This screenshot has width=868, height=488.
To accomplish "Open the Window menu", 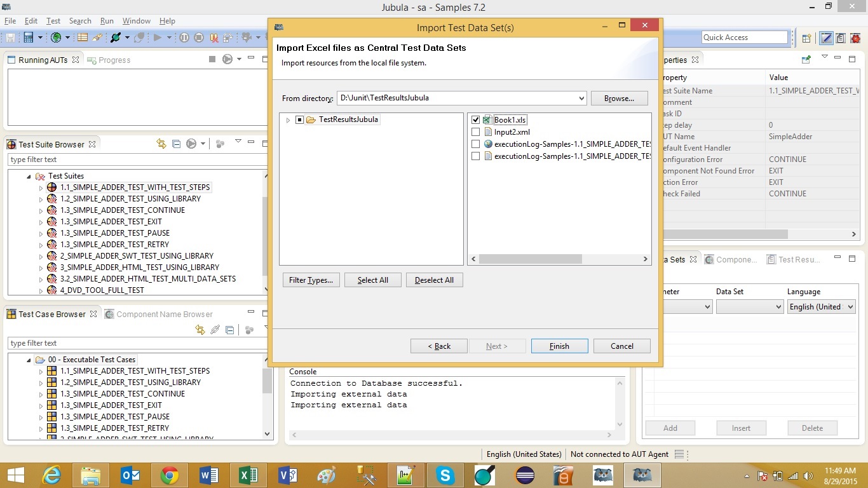I will [136, 21].
